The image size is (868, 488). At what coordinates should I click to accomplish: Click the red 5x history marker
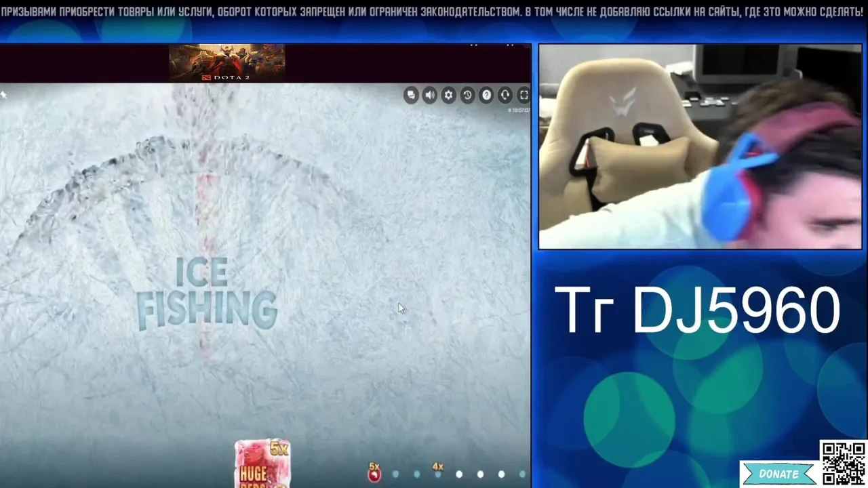(374, 472)
